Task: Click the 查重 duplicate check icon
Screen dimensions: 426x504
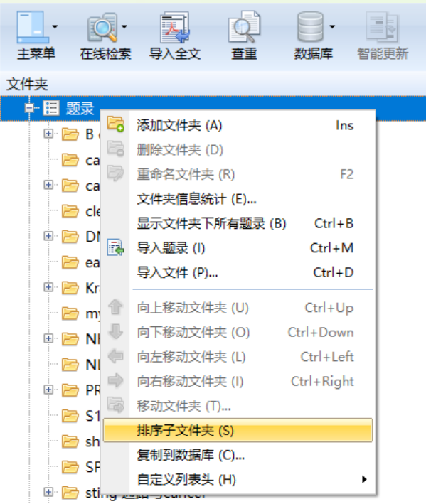Action: tap(244, 28)
